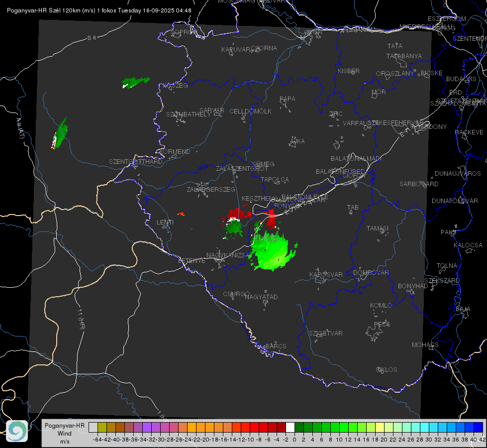Image resolution: width=487 pixels, height=448 pixels.
Task: Click the small green echo west of Kőszeg
Action: tap(135, 83)
